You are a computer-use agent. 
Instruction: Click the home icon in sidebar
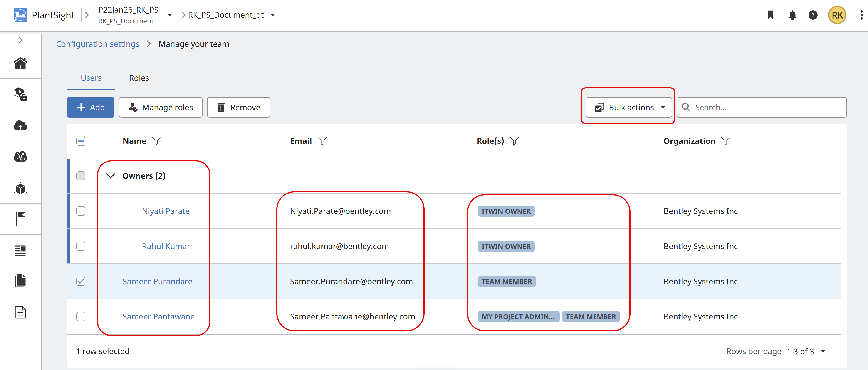[x=20, y=63]
